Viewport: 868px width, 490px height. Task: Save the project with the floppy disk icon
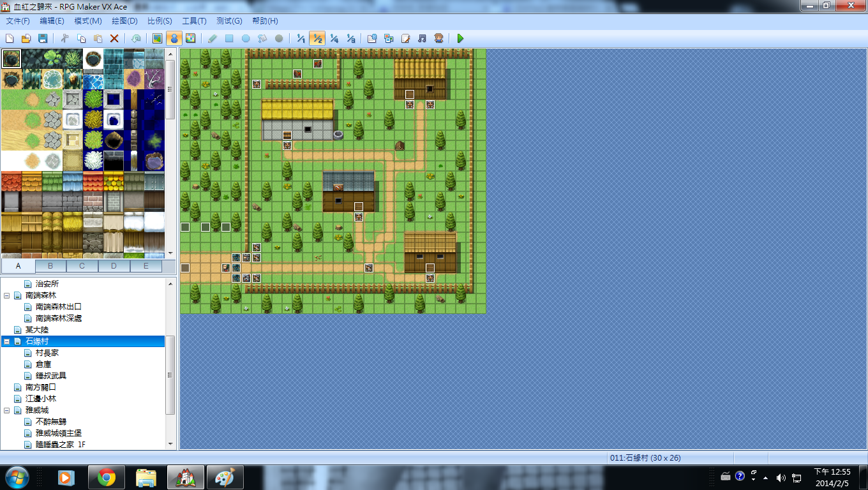click(x=43, y=38)
